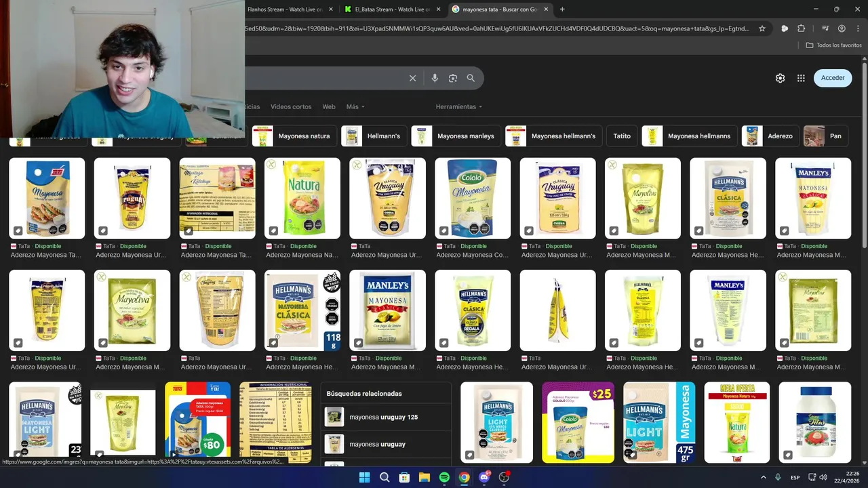Screen dimensions: 868x488
Task: Expand the Herramientas dropdown
Action: pyautogui.click(x=459, y=106)
